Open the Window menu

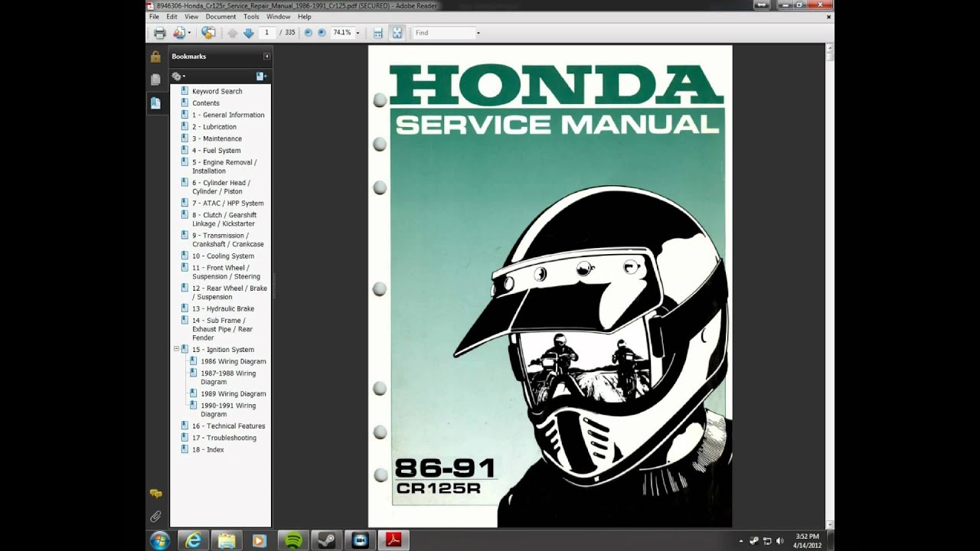point(279,16)
